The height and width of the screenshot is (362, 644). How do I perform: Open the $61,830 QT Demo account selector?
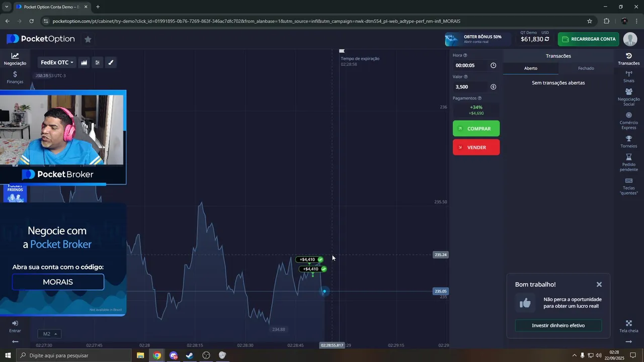click(534, 37)
